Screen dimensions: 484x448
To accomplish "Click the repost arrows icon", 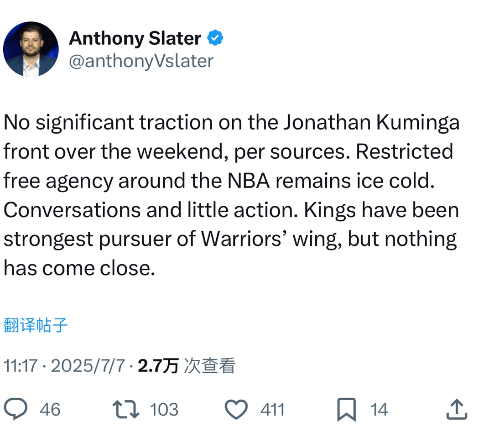I will pyautogui.click(x=125, y=409).
